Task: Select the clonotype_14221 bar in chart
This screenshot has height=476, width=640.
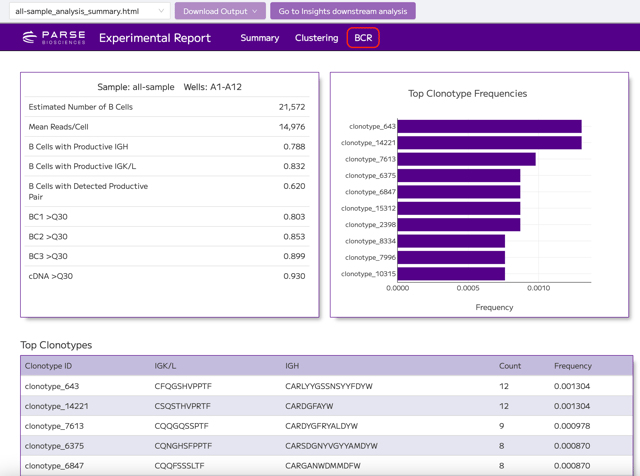Action: coord(489,143)
